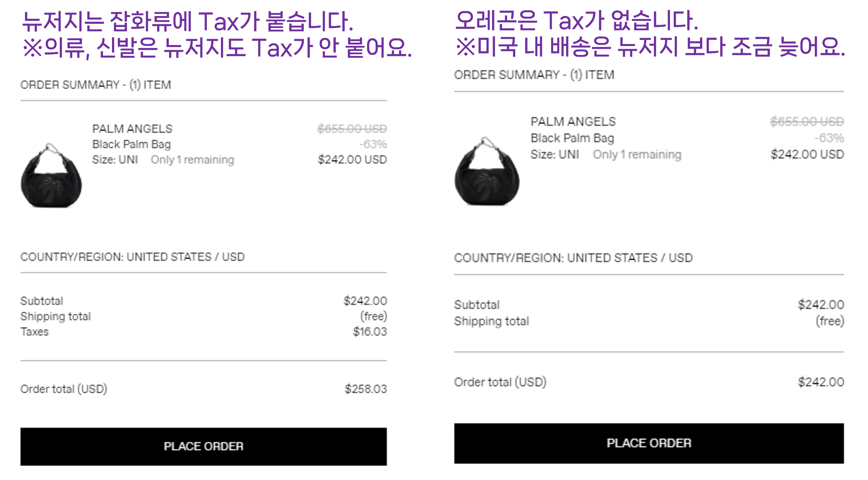Image resolution: width=868 pixels, height=480 pixels.
Task: Open PALM ANGELS brand link in taxed order
Action: 132,129
